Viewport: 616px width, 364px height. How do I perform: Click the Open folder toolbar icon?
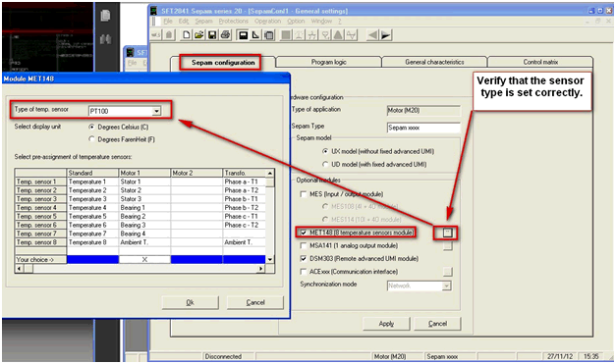click(199, 35)
